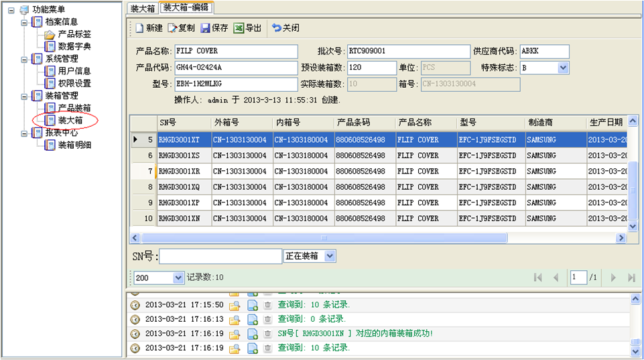The height and width of the screenshot is (360, 644).
Task: Select 产品装箱 in the sidebar tree
Action: click(x=74, y=108)
